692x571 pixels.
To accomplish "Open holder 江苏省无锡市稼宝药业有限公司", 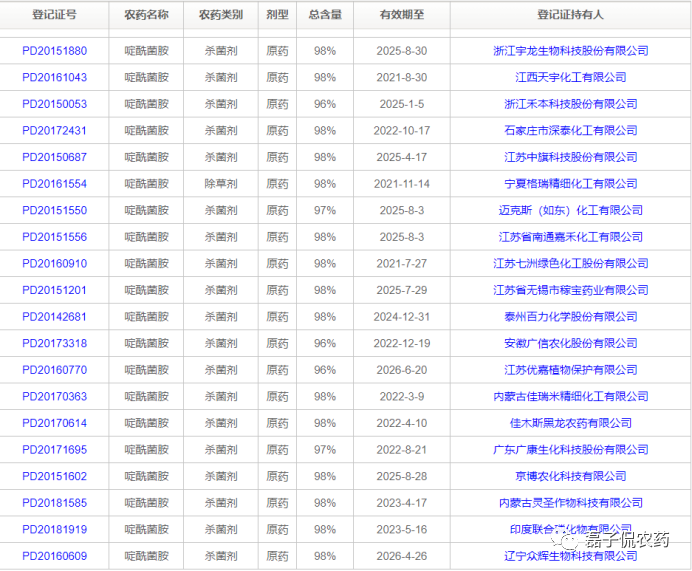I will [571, 290].
